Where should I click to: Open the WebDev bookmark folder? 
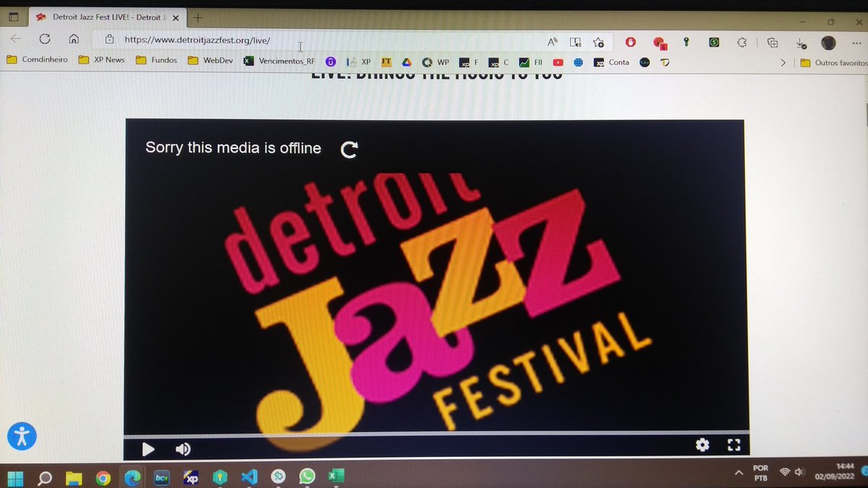(x=210, y=61)
